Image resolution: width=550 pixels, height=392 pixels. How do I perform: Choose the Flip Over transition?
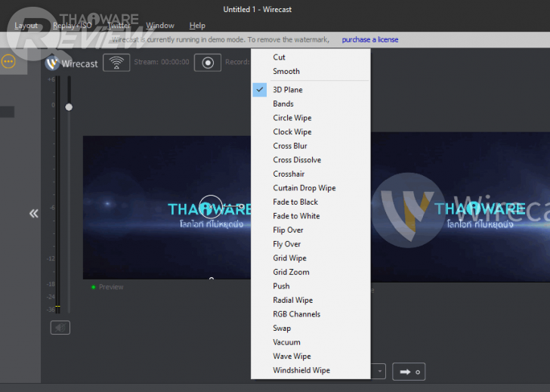point(311,230)
